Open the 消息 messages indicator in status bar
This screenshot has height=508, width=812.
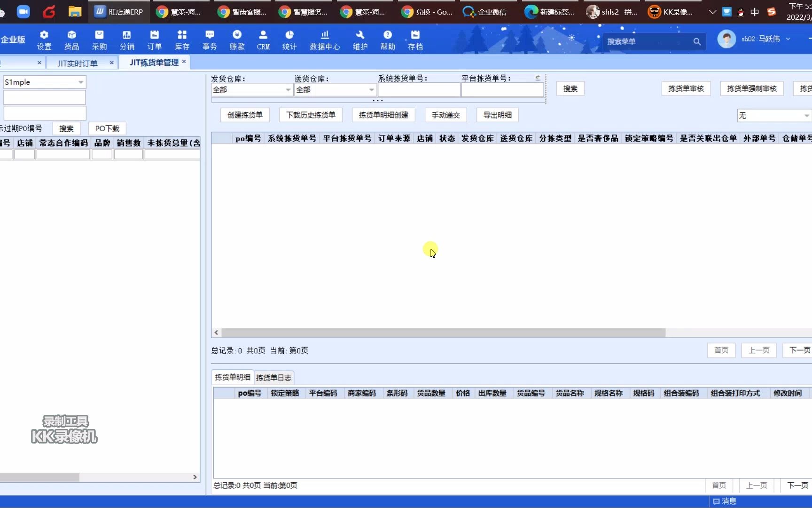pos(725,501)
